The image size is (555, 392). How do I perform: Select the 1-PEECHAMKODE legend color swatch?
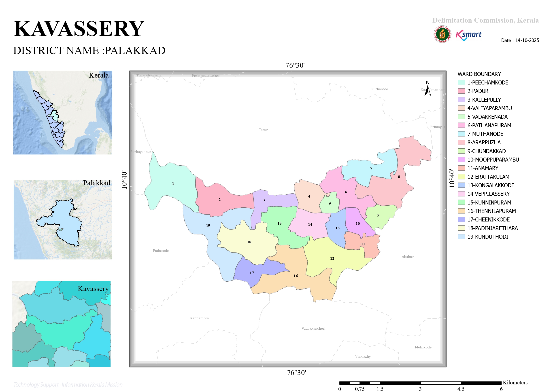pos(461,83)
